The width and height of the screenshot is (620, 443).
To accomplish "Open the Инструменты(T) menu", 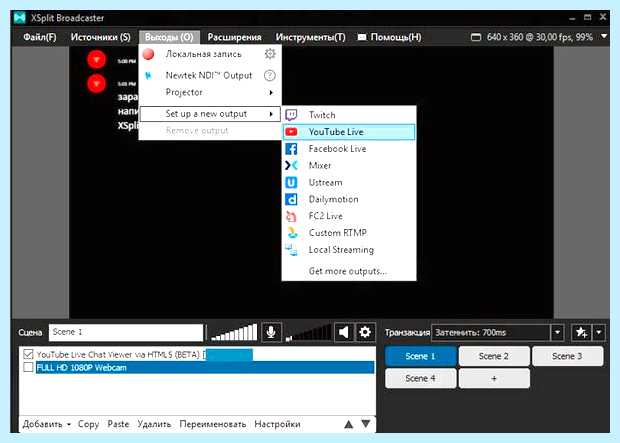I will [310, 37].
